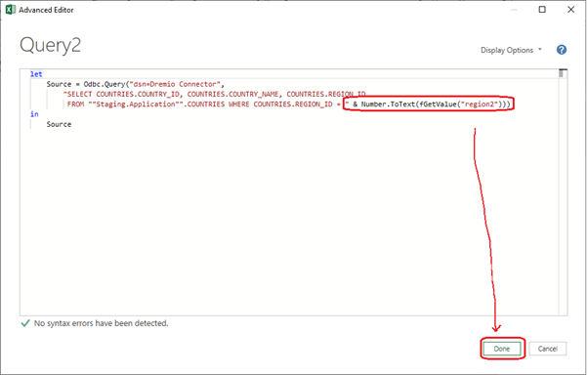The image size is (588, 375).
Task: Click the Excel icon in the title bar
Action: (10, 10)
